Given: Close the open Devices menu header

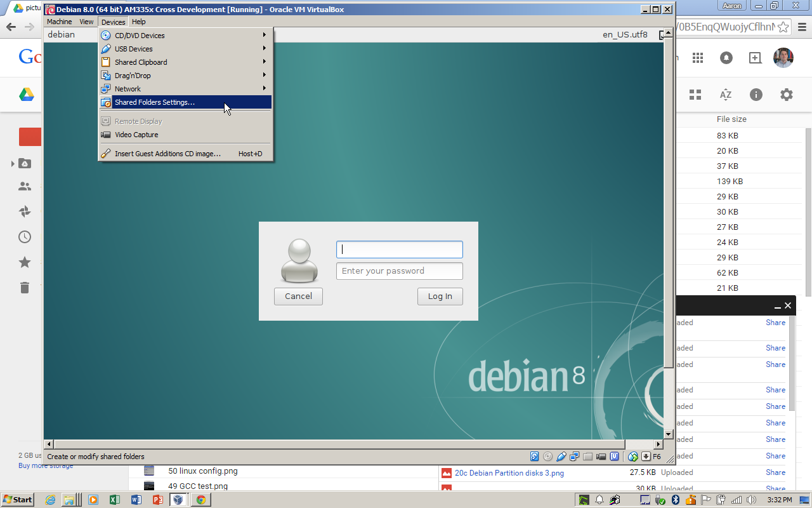Looking at the screenshot, I should click(x=113, y=22).
